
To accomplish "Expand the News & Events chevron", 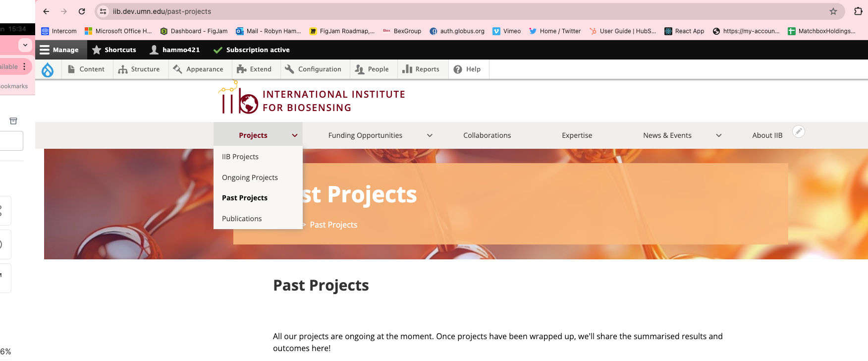I will (x=719, y=135).
